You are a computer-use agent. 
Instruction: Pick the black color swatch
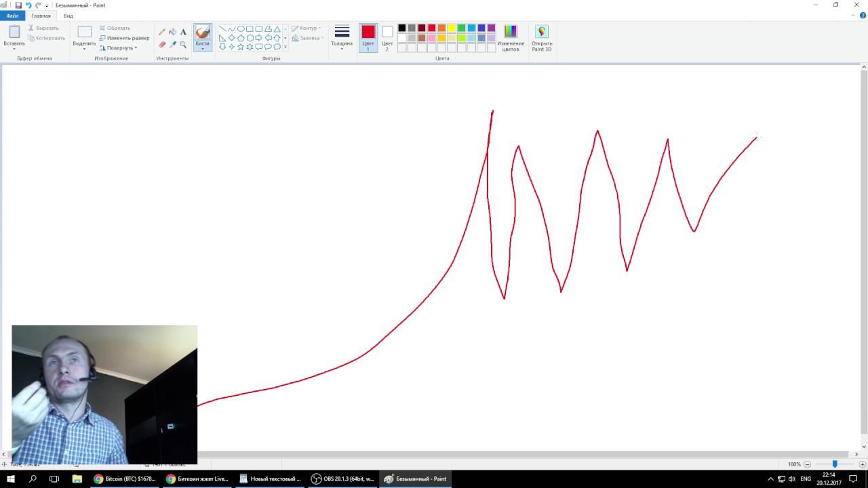point(402,28)
